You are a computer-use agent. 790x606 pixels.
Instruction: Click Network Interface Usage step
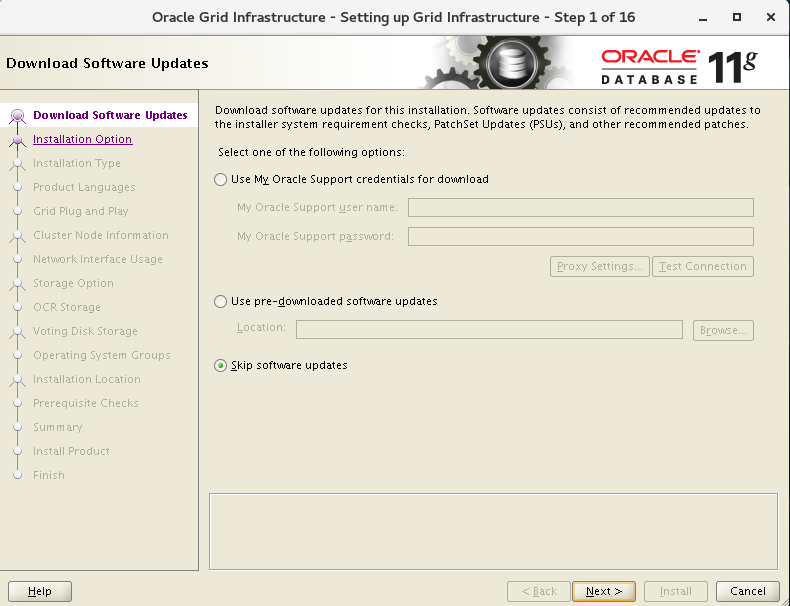pos(98,259)
